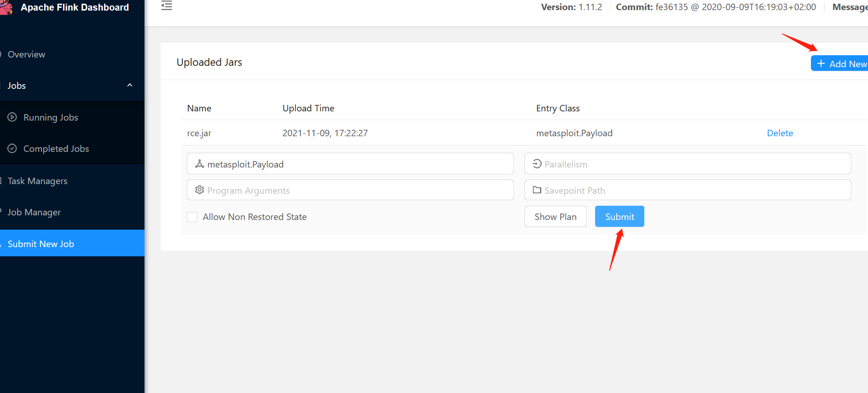Click the Commit fe36135 info text
This screenshot has width=868, height=393.
click(716, 7)
